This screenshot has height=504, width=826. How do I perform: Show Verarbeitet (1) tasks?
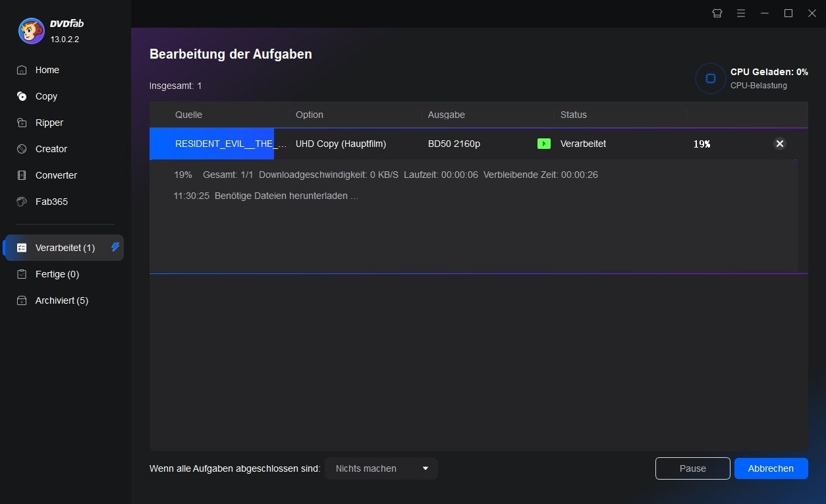coord(63,248)
